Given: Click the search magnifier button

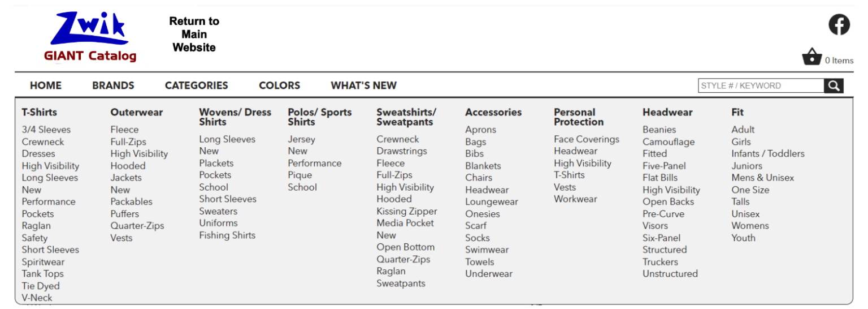Looking at the screenshot, I should tap(834, 86).
